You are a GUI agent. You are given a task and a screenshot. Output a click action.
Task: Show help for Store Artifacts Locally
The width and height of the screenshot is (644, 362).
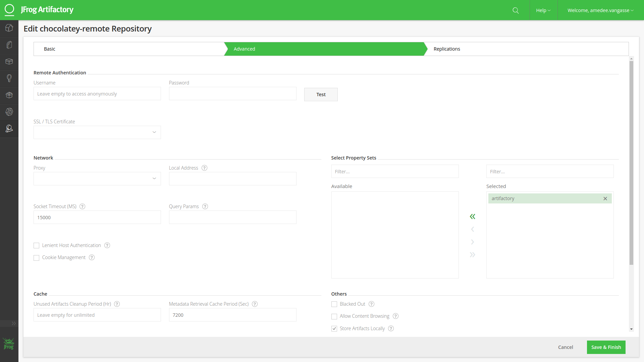391,328
